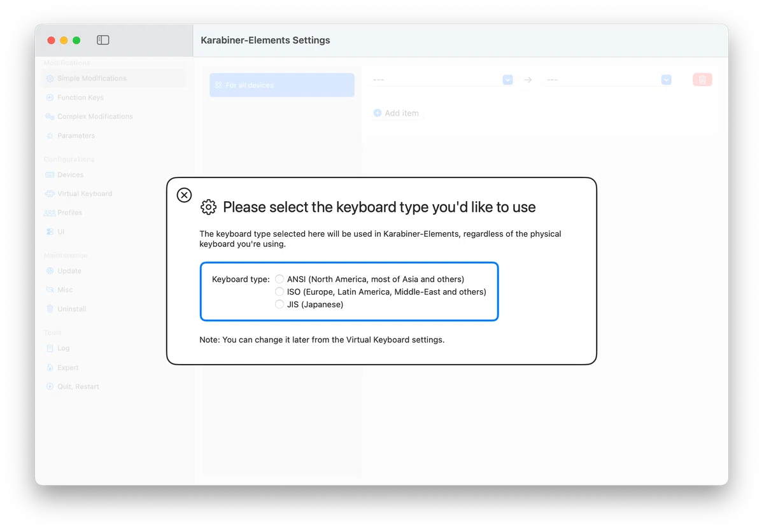The height and width of the screenshot is (532, 764).
Task: Click the Uninstall trash icon
Action: click(50, 309)
